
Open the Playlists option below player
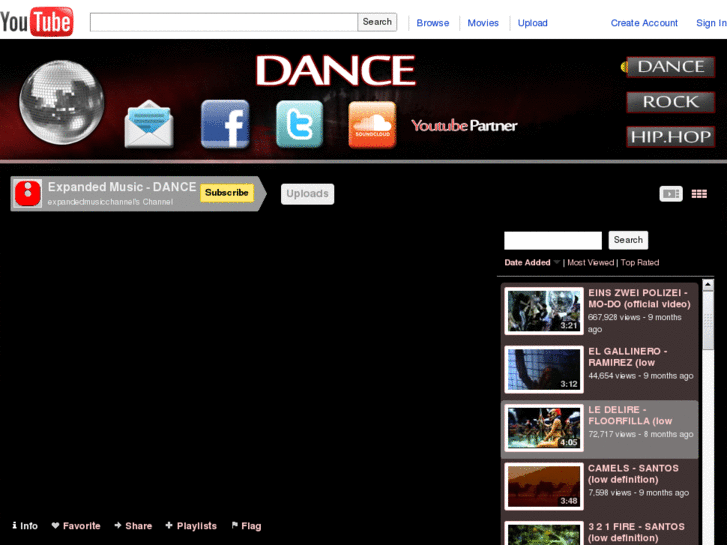[x=191, y=526]
